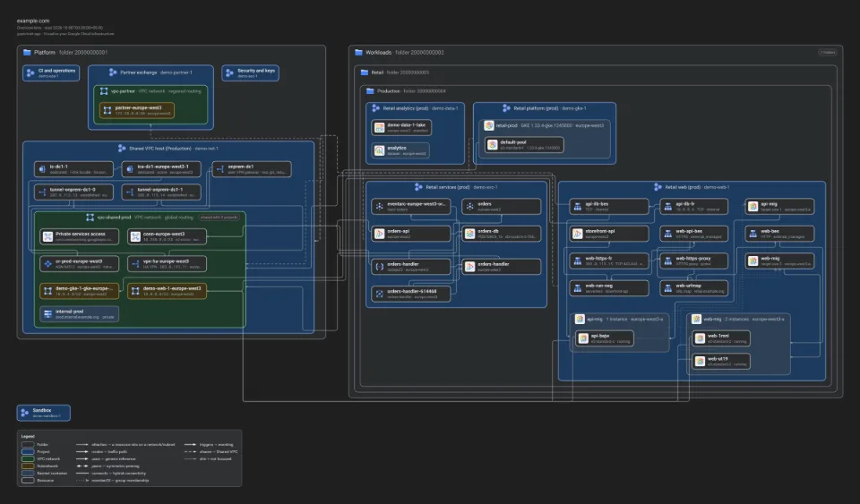Select the tunnel-onprem-dc1-1 node
Screen dimensions: 860x504
pyautogui.click(x=161, y=192)
